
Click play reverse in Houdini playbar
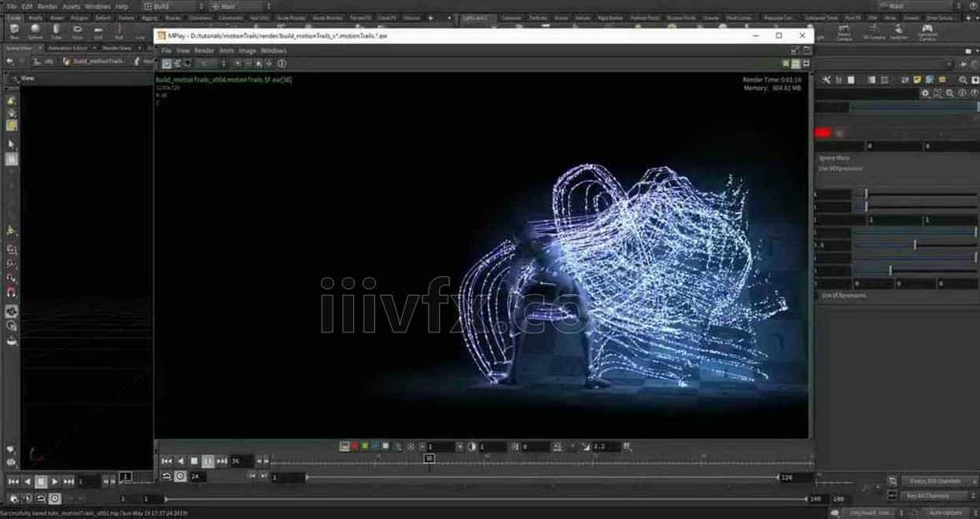(28, 481)
